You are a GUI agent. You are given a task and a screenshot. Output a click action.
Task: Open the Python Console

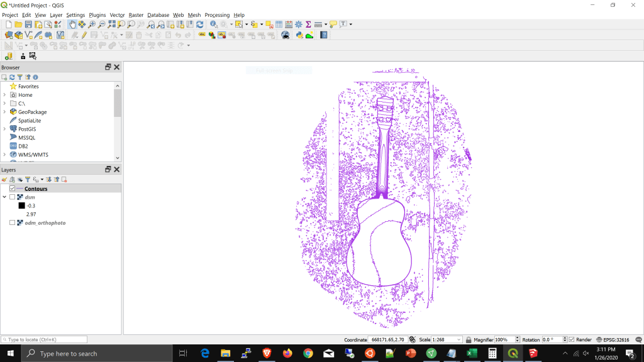click(299, 35)
